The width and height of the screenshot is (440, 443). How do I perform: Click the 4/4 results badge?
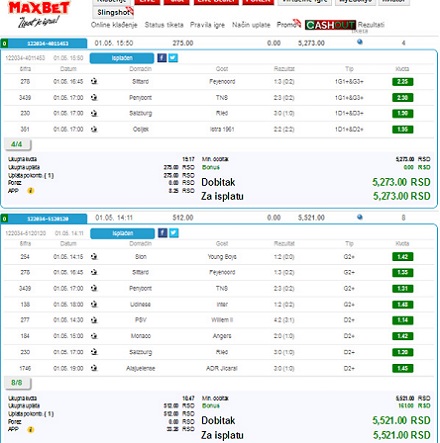pyautogui.click(x=17, y=144)
